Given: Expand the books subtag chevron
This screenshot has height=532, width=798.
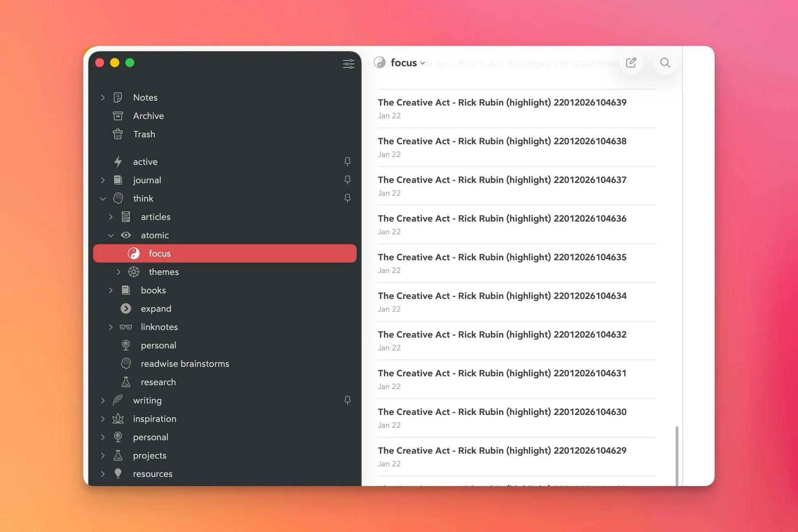Looking at the screenshot, I should 111,290.
